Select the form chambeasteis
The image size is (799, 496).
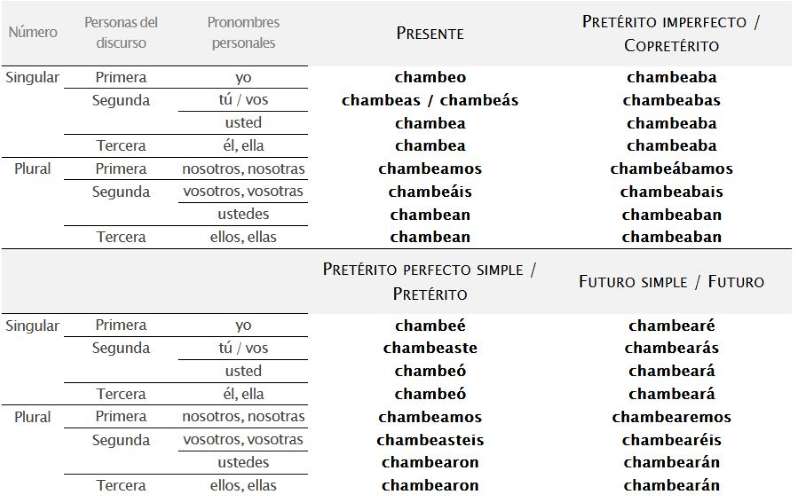pyautogui.click(x=430, y=440)
